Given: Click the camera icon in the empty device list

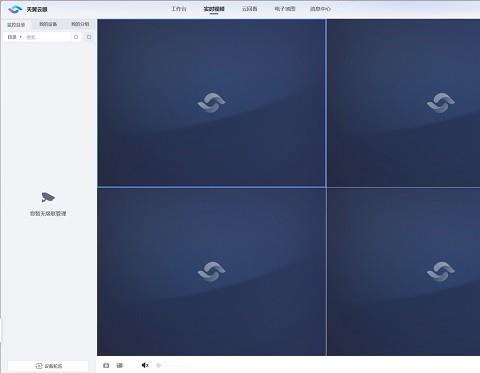Looking at the screenshot, I should click(x=48, y=197).
